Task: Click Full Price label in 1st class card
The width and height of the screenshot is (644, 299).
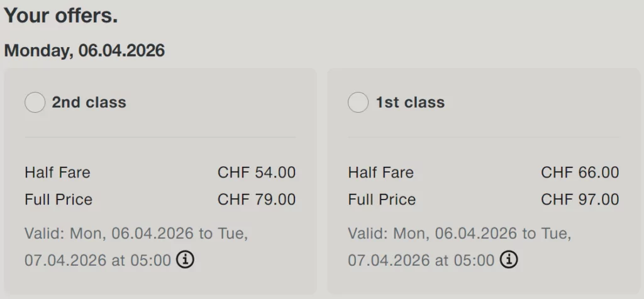Action: [382, 200]
